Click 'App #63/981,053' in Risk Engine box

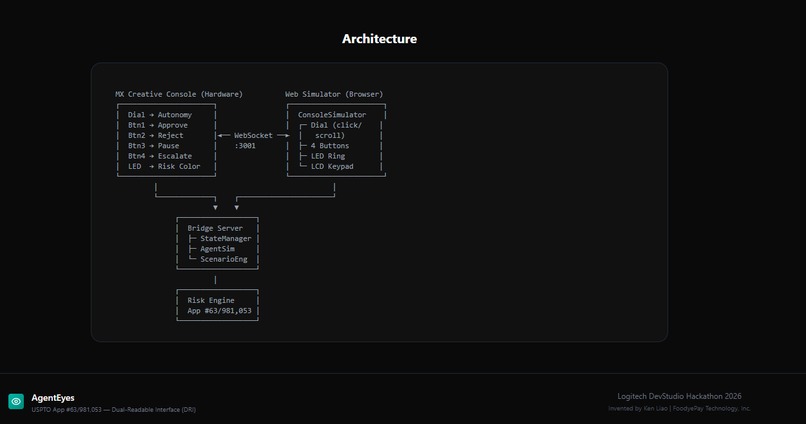(x=219, y=310)
